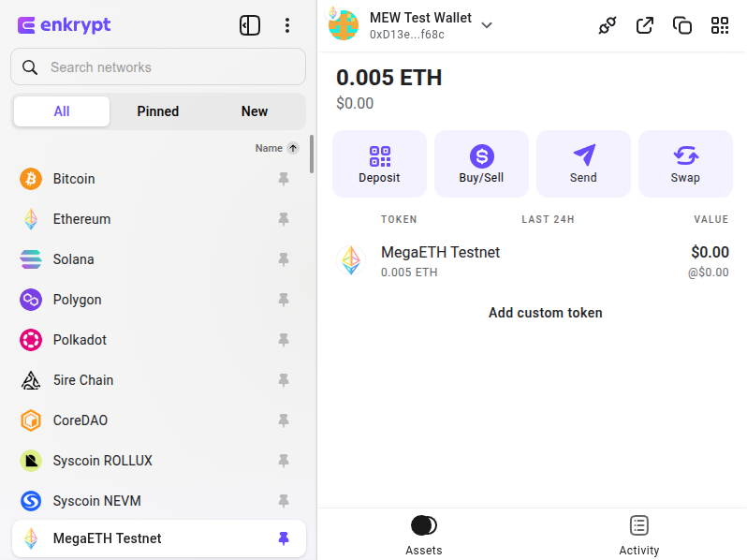Screen dimensions: 747x560
Task: Click the Bitcoin logo icon
Action: tap(31, 179)
